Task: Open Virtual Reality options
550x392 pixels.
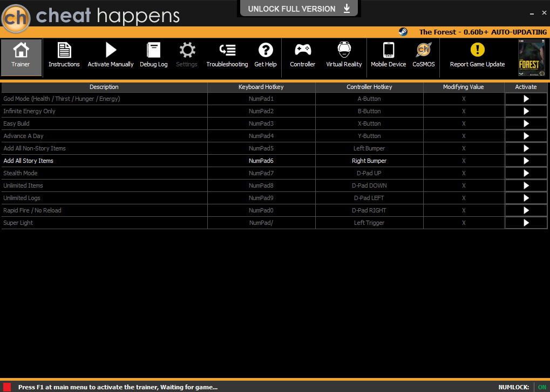Action: pos(344,55)
